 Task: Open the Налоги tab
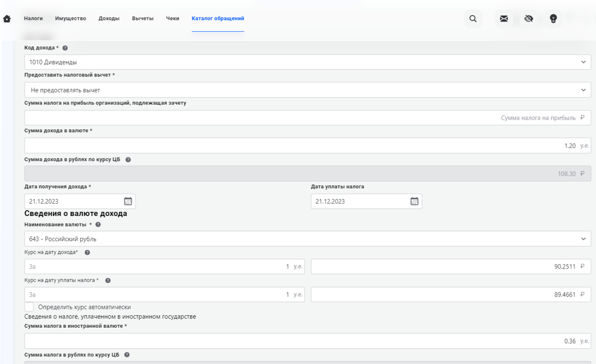[x=33, y=18]
